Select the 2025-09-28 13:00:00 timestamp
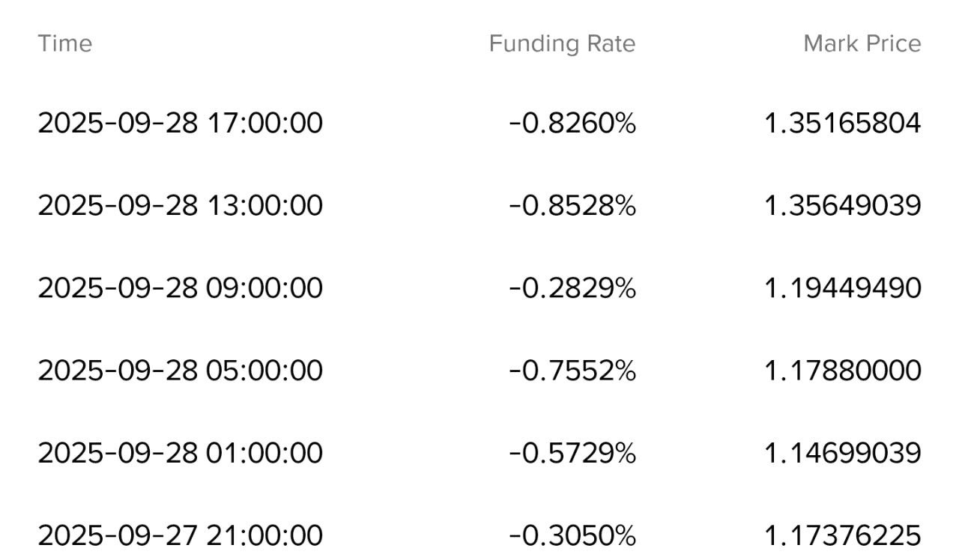The width and height of the screenshot is (959, 560). click(x=180, y=205)
